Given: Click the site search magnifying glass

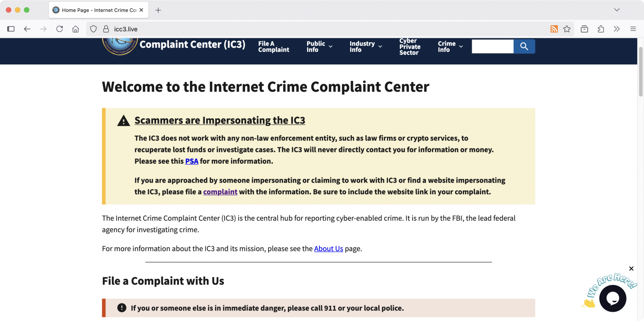Looking at the screenshot, I should point(524,46).
